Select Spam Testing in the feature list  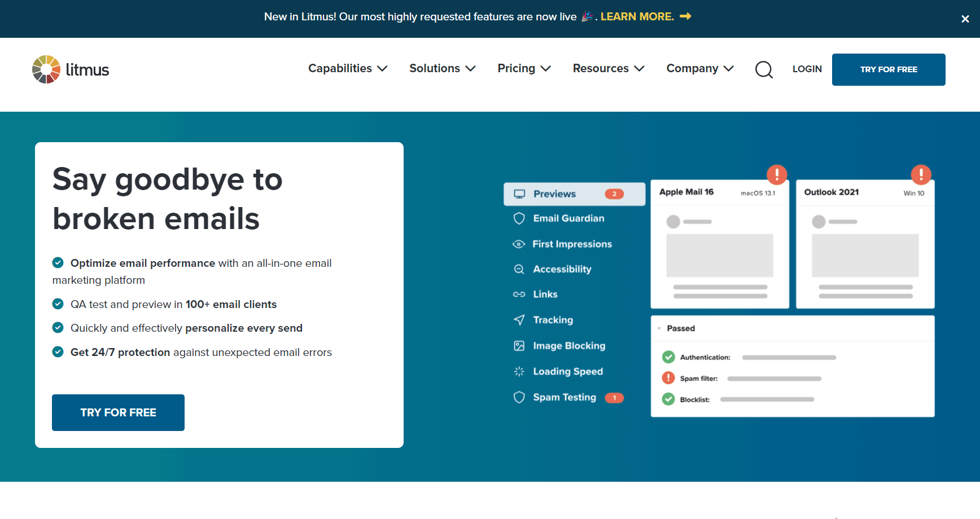[x=565, y=397]
